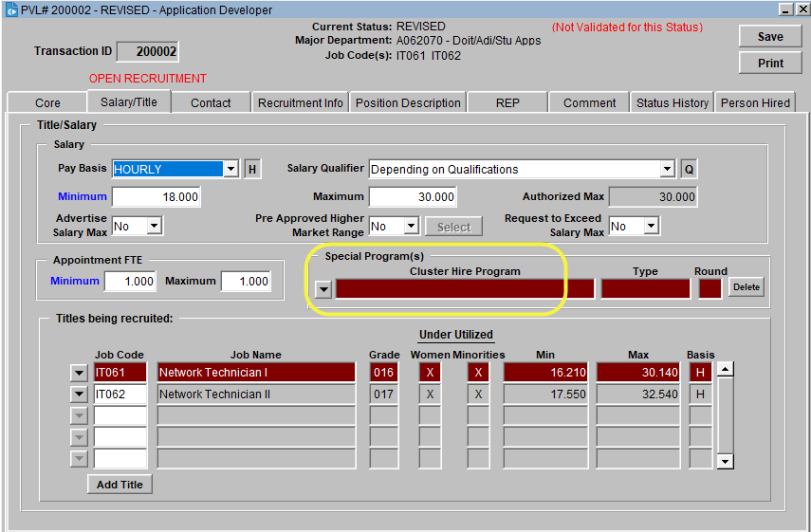
Task: Select the Salary/Title tab
Action: point(129,101)
